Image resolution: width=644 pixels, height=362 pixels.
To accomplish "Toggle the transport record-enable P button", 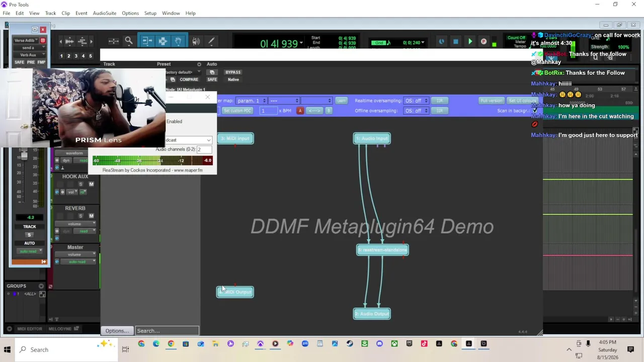I will [484, 42].
